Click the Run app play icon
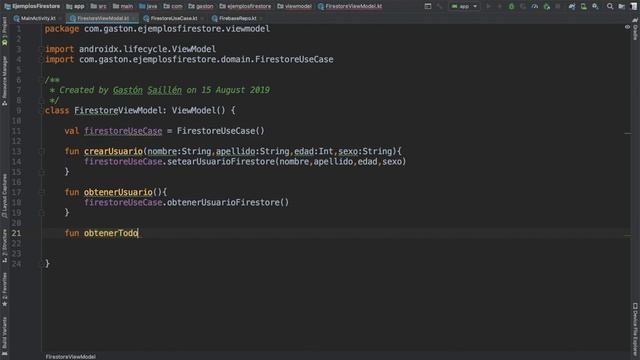 pos(488,6)
